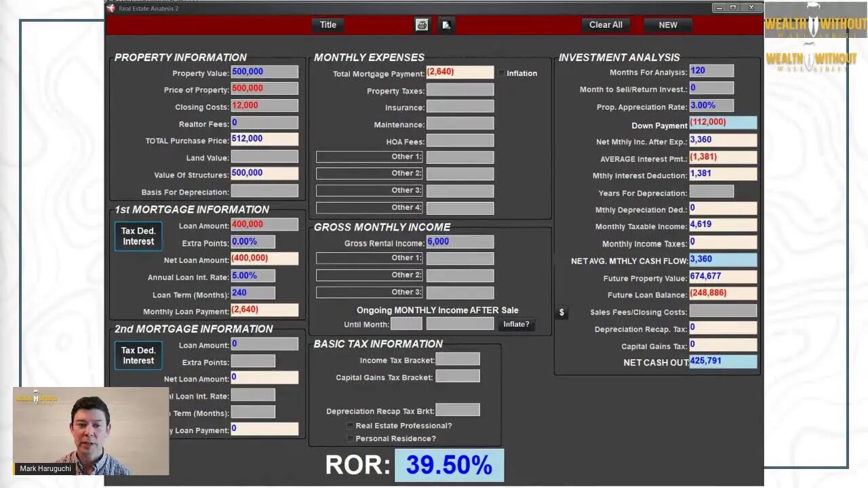Image resolution: width=868 pixels, height=488 pixels.
Task: Click the Income Tax Bracket field
Action: 458,360
